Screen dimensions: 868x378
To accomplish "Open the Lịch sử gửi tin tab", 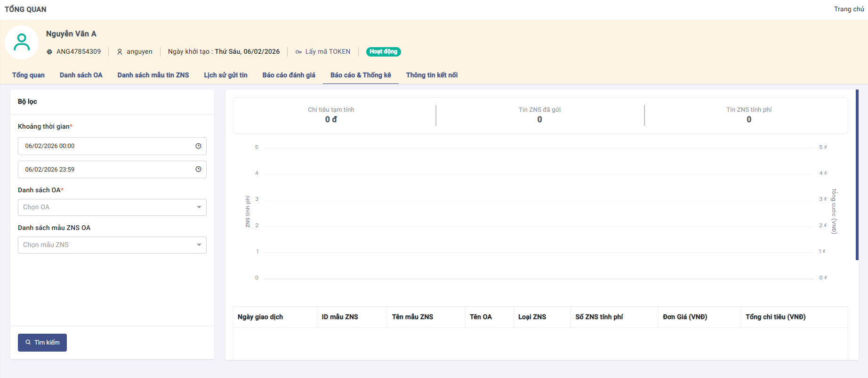I will [x=225, y=75].
